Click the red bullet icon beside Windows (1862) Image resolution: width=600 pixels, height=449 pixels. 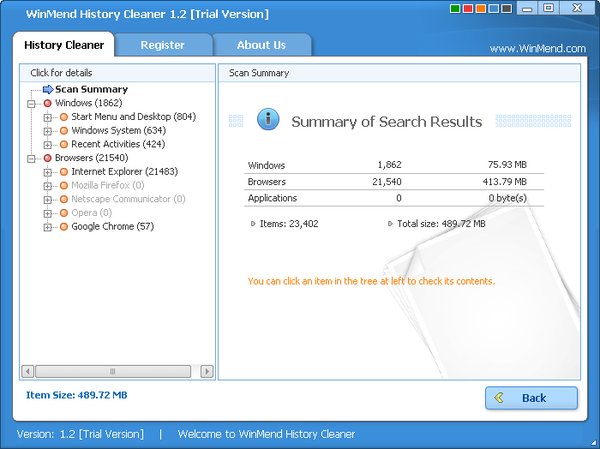click(x=47, y=103)
